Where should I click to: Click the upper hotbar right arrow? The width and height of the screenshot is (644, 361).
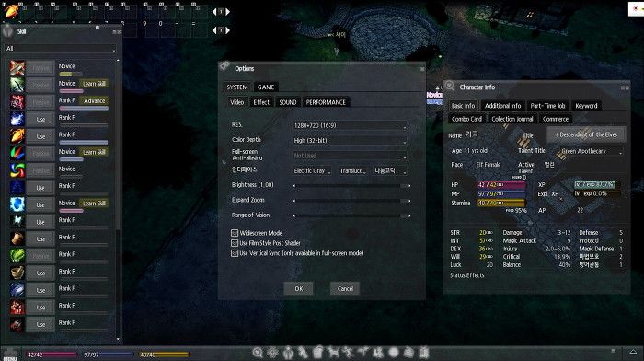pyautogui.click(x=228, y=12)
